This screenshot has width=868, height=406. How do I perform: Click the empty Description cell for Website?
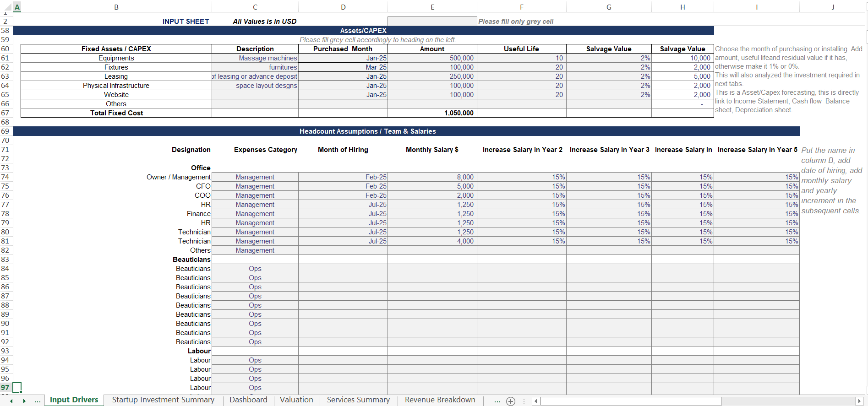point(255,95)
